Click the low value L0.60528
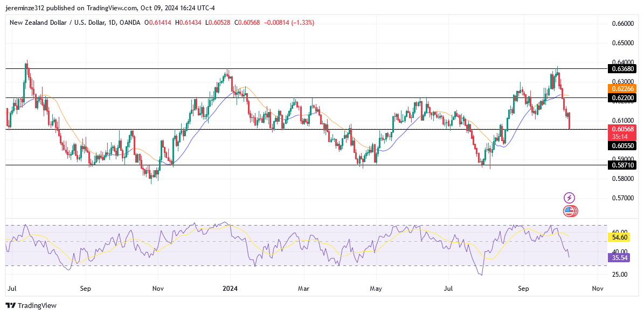Viewport: 644px width, 315px height. 218,23
